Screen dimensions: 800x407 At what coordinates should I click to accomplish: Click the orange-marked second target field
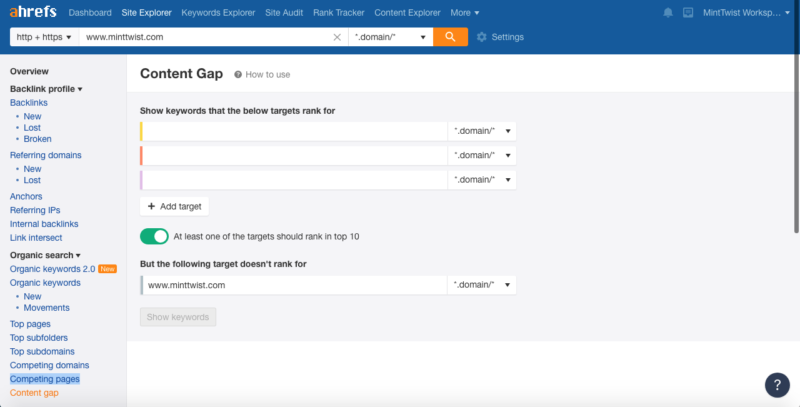pyautogui.click(x=294, y=156)
